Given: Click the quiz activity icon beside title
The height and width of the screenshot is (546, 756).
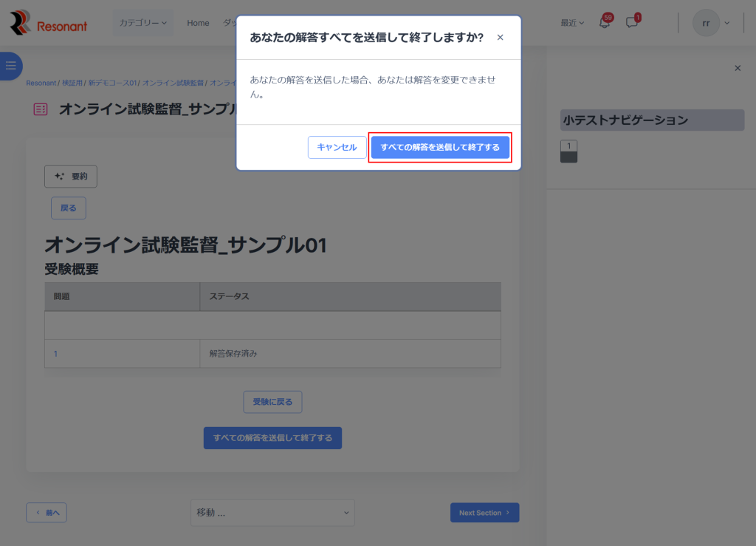Looking at the screenshot, I should [41, 109].
